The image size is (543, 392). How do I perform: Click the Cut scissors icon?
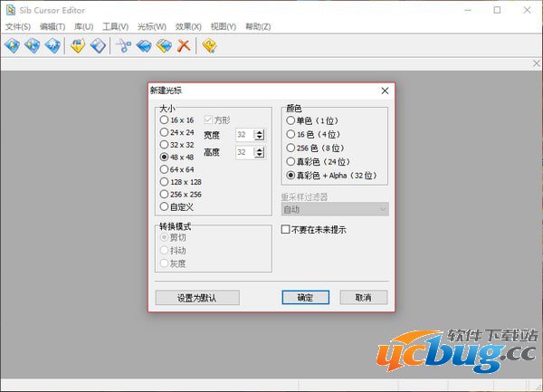click(123, 45)
